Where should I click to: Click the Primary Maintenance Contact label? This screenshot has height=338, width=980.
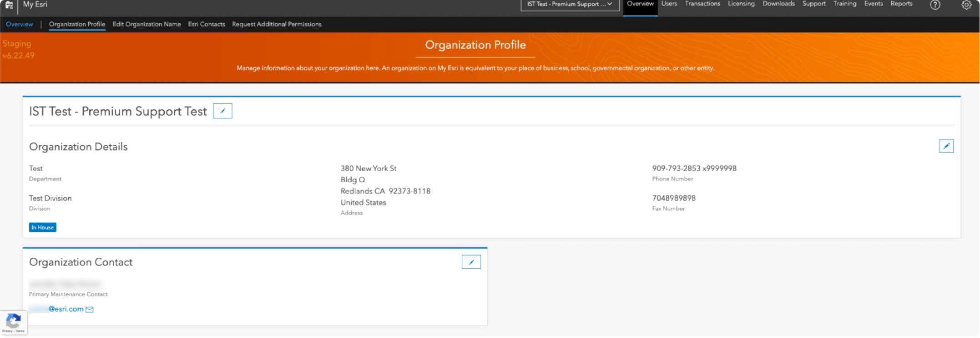tap(68, 294)
